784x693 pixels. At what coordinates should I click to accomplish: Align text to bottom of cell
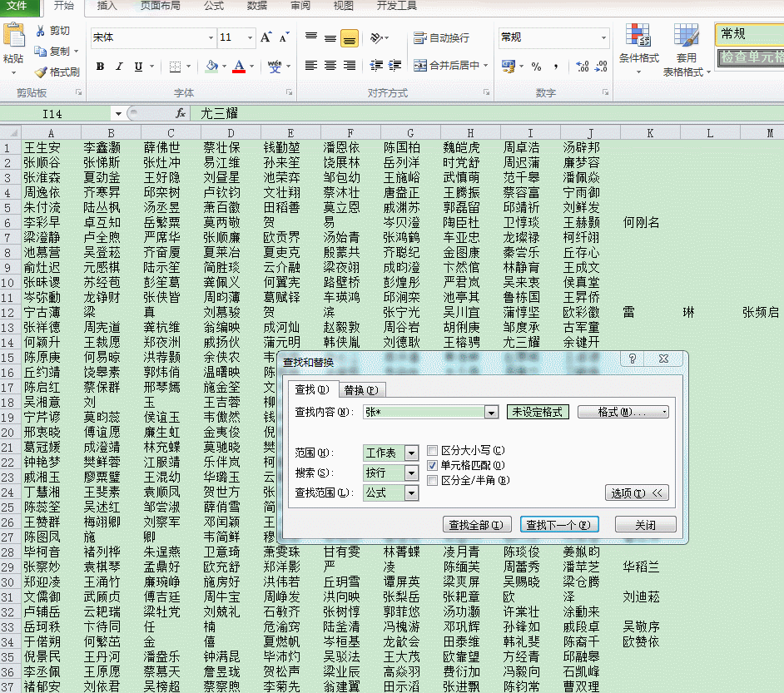click(350, 38)
